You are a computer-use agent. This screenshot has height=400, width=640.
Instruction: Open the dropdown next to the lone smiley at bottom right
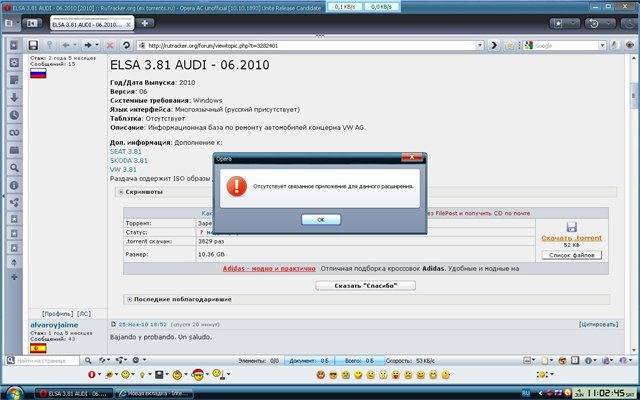pos(552,374)
